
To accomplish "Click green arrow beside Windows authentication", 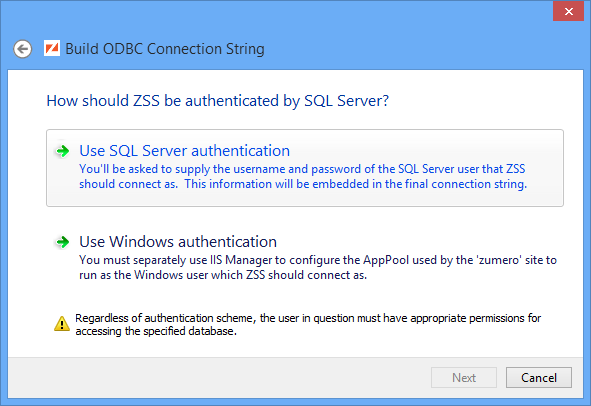I will pyautogui.click(x=63, y=242).
